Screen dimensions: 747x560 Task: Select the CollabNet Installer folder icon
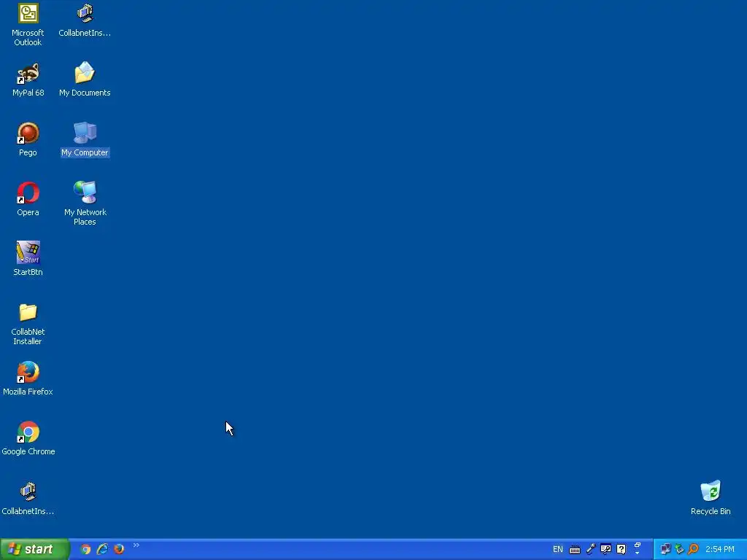tap(28, 324)
